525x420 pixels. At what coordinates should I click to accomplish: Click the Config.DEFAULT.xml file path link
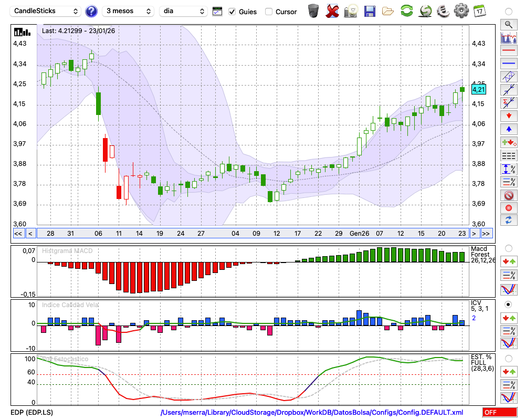pos(312,413)
